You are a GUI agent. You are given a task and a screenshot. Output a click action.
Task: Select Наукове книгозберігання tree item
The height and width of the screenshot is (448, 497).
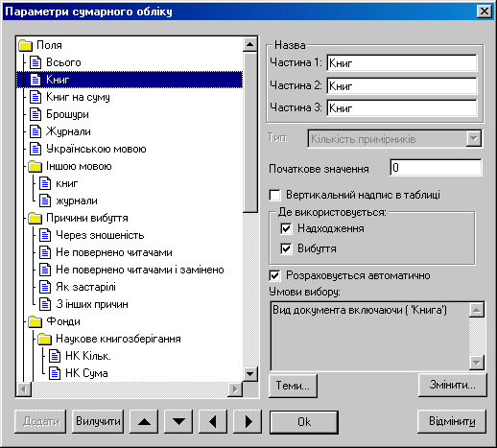pos(118,339)
